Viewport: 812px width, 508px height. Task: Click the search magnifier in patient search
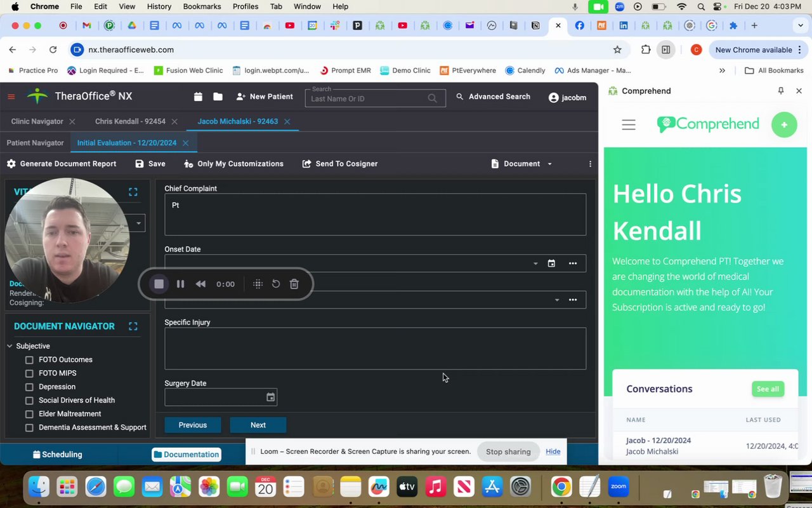point(433,98)
